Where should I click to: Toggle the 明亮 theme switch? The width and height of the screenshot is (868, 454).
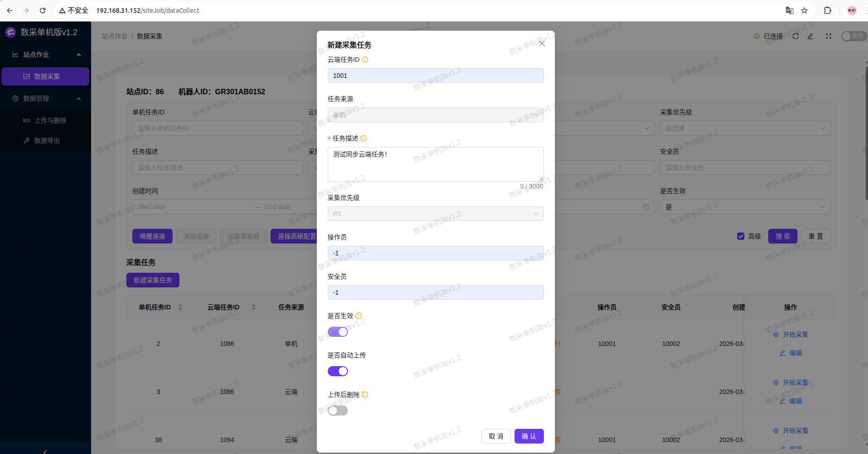[x=853, y=36]
